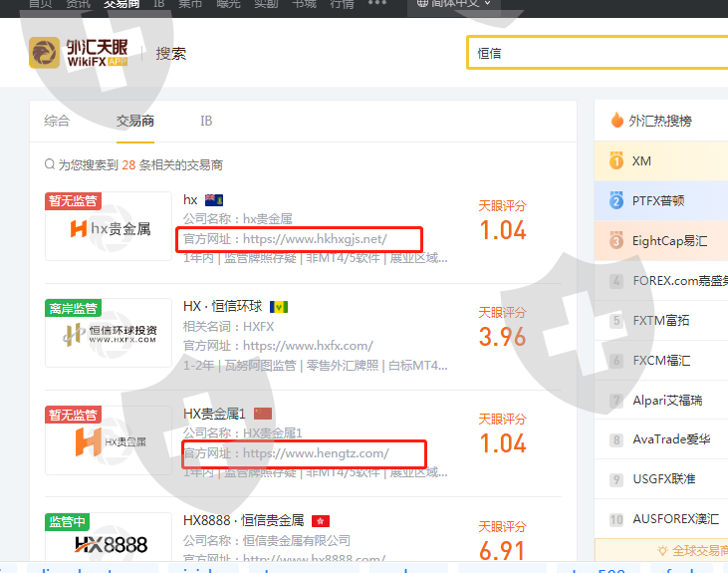Image resolution: width=728 pixels, height=573 pixels.
Task: Click the 6.91 score of HX8888
Action: 502,550
